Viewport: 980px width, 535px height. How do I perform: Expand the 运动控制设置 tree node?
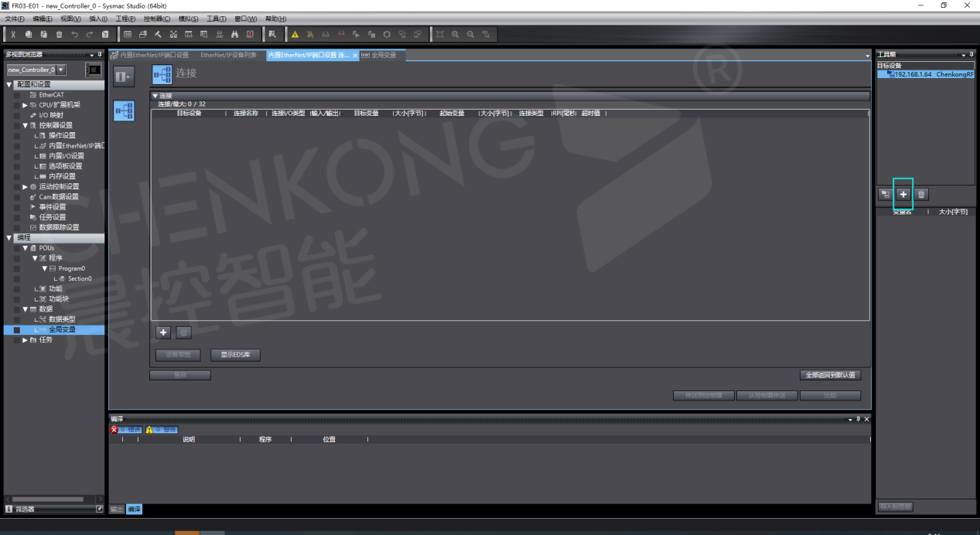click(x=25, y=186)
